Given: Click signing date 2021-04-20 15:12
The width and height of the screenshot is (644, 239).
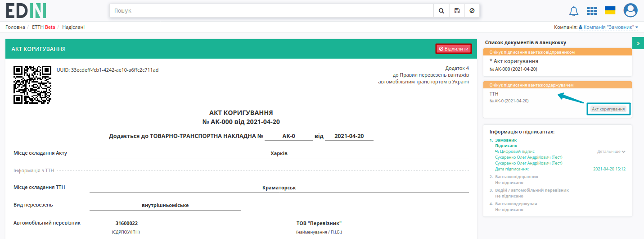Looking at the screenshot, I should tap(609, 169).
